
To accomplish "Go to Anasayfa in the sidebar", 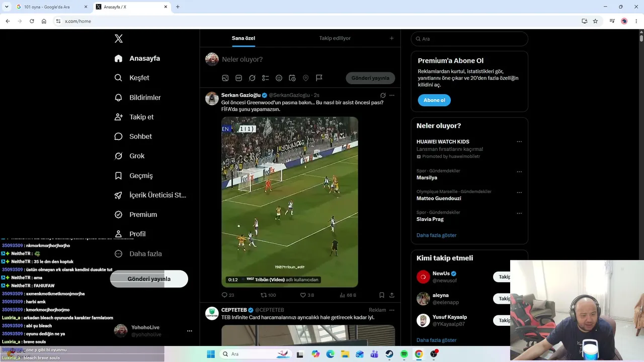I will click(137, 58).
